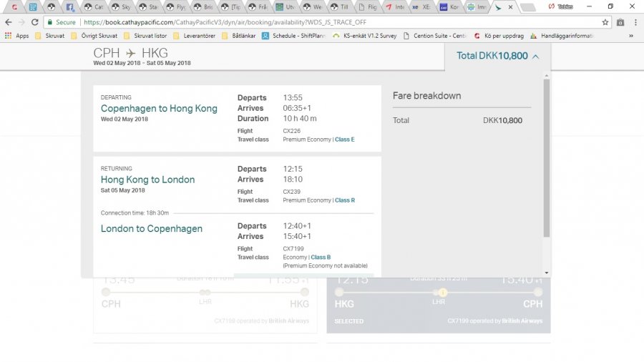Open the Class E fare details link
Image resolution: width=644 pixels, height=362 pixels.
pyautogui.click(x=344, y=140)
